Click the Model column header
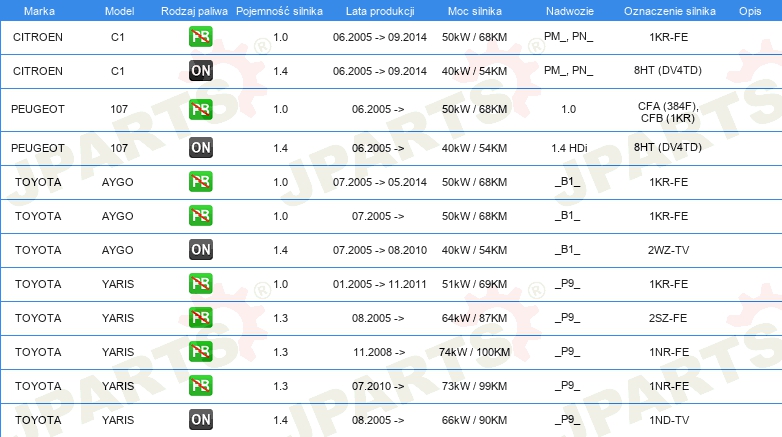Viewport: 782px width, 437px height. point(119,11)
